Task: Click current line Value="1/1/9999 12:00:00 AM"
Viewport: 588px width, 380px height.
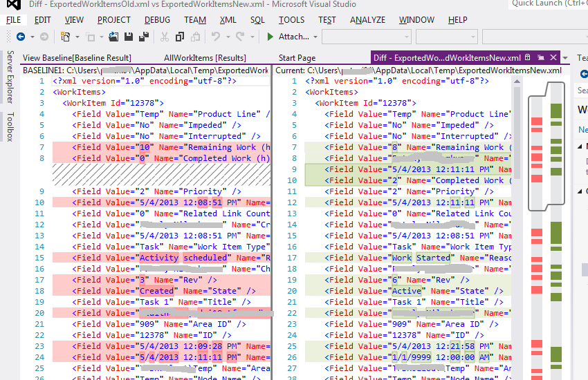Action: 408,357
